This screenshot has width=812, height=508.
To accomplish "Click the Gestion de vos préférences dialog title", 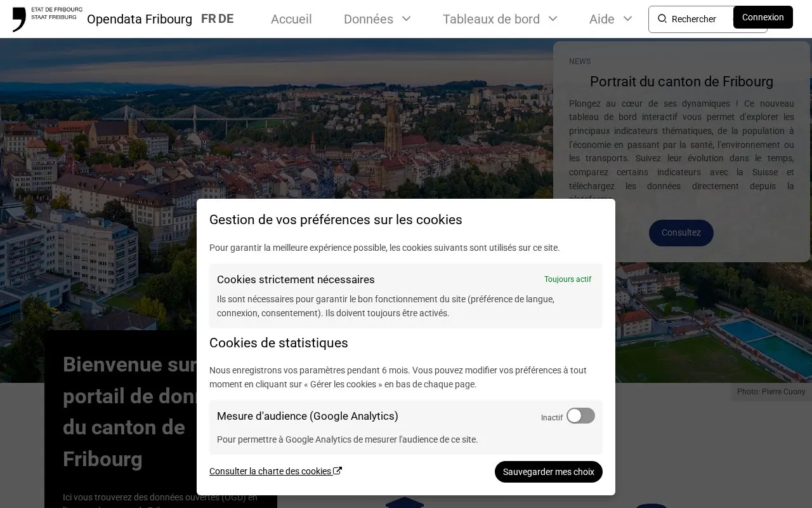I will pos(336,220).
